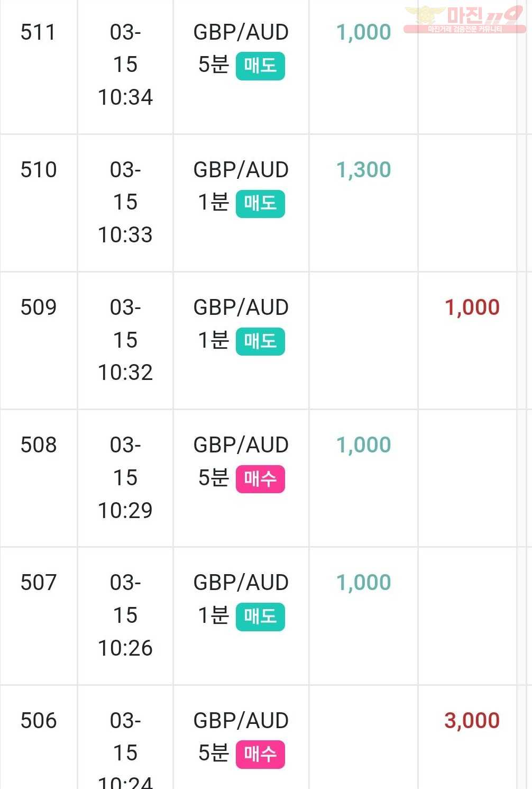Click the green 1,000 amount in row 511
Image resolution: width=532 pixels, height=789 pixels.
364,33
